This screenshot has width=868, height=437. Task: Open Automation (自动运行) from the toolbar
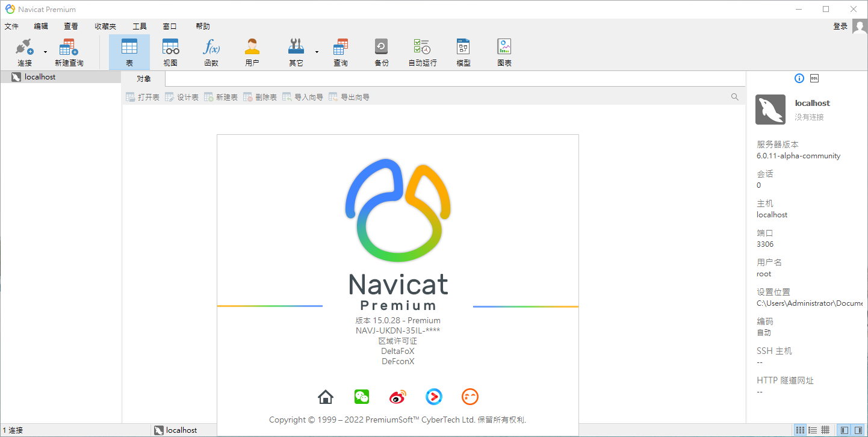click(423, 52)
